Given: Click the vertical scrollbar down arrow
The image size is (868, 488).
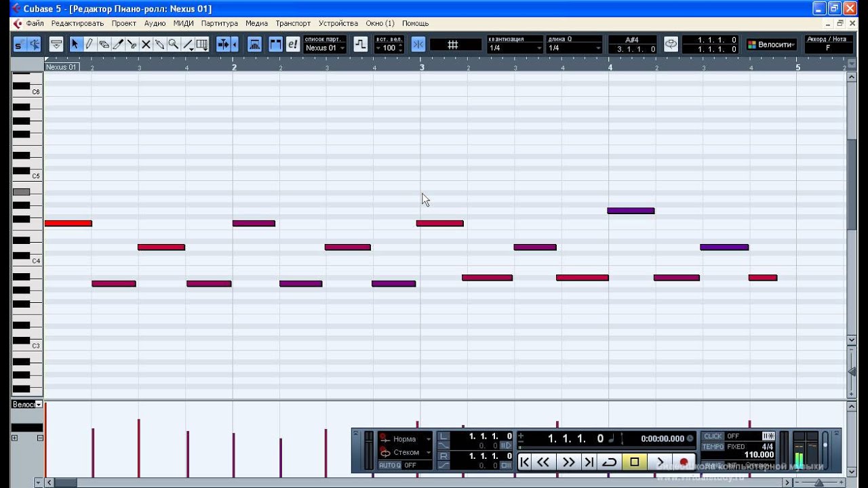Looking at the screenshot, I should 852,340.
